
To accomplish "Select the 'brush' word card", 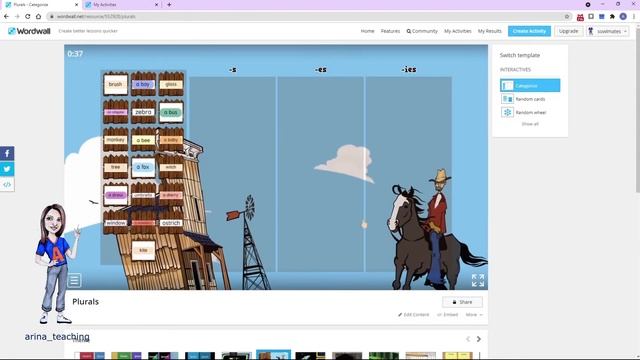I will pyautogui.click(x=116, y=84).
